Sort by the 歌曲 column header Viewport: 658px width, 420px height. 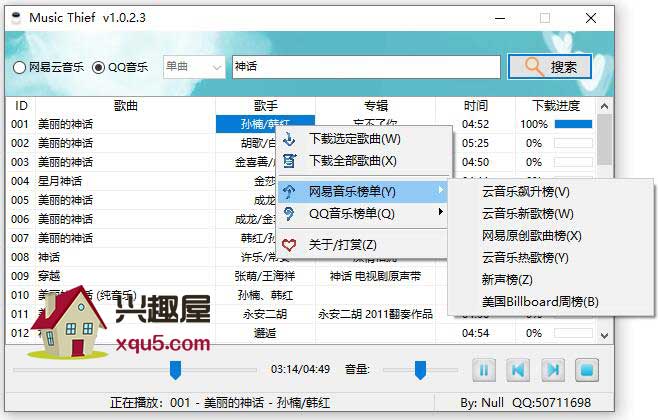click(125, 106)
